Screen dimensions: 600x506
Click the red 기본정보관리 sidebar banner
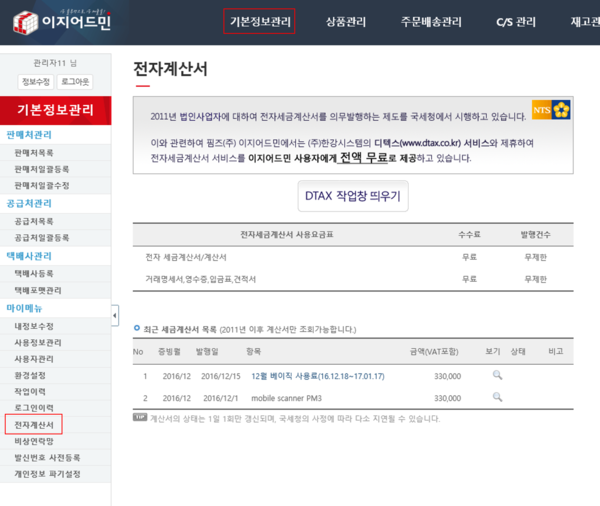(x=55, y=110)
